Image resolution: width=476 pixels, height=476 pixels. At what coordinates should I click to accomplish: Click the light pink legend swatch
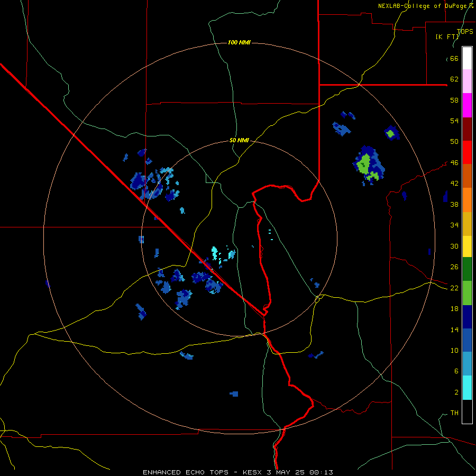point(467,81)
